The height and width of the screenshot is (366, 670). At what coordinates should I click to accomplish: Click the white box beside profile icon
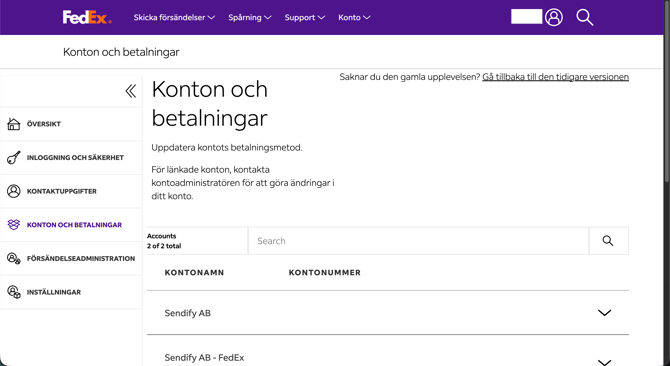tap(526, 17)
